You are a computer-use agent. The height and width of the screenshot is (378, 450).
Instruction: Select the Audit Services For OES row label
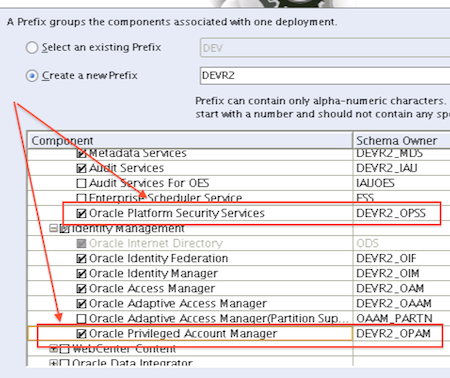tap(149, 183)
